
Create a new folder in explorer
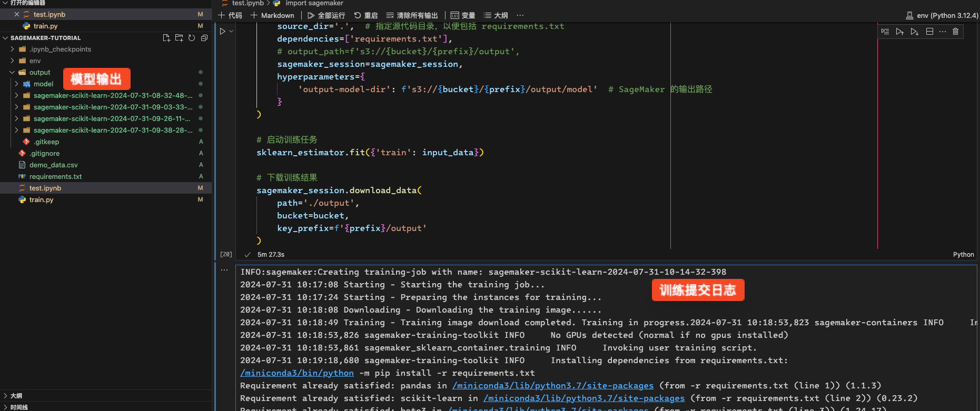point(179,38)
